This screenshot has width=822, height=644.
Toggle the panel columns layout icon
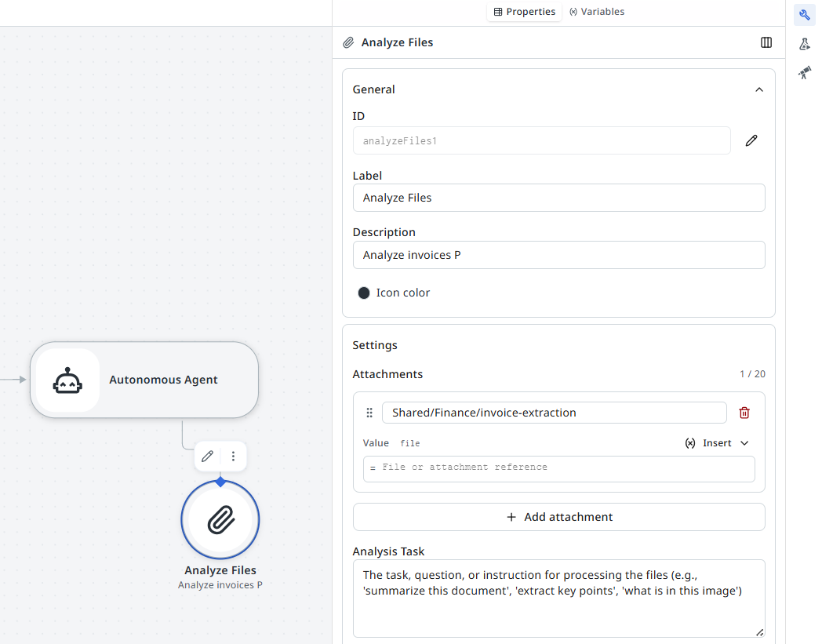point(766,42)
